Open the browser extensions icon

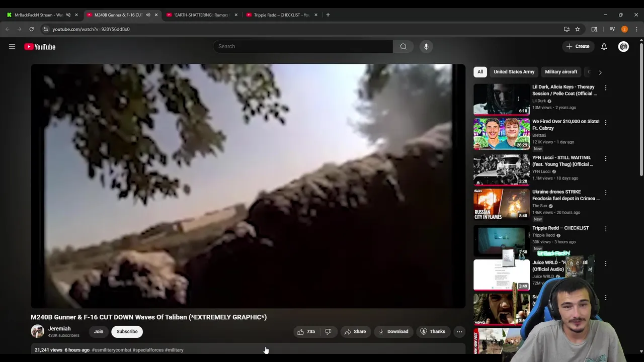pos(594,29)
